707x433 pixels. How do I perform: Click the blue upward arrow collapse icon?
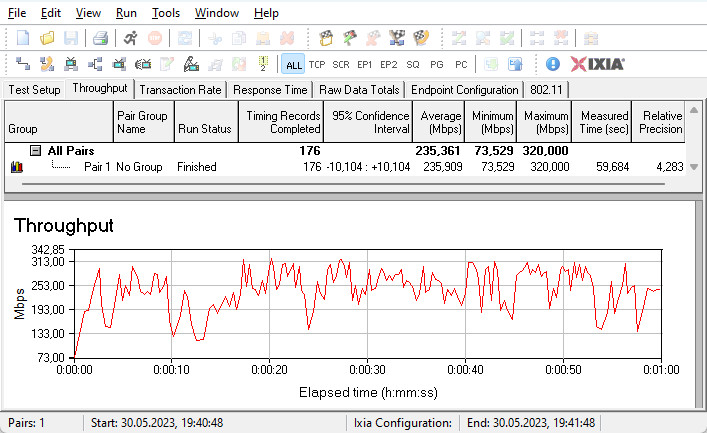(x=515, y=64)
